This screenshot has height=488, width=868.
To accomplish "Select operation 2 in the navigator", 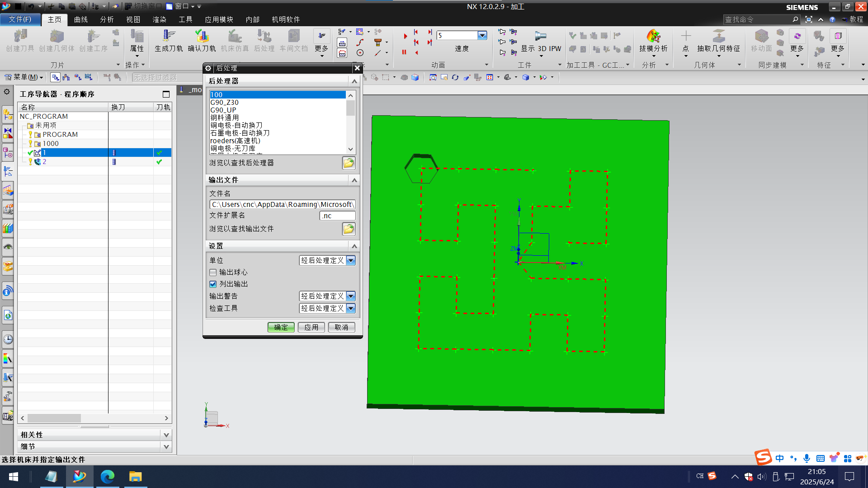I will click(44, 162).
